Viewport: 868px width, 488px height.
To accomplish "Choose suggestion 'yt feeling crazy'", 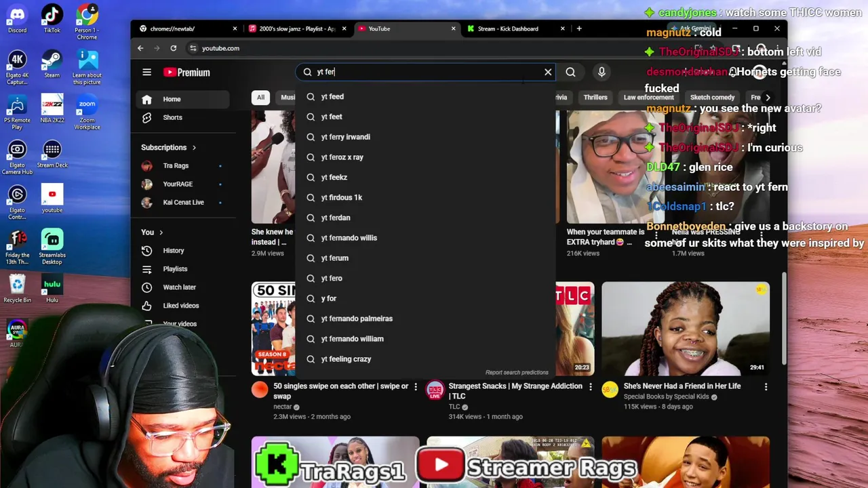I will [425, 359].
